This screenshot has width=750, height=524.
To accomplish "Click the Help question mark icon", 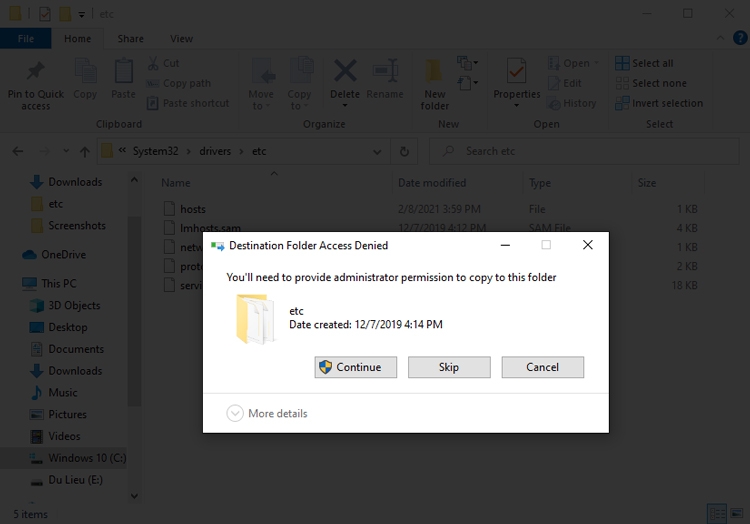I will pos(739,38).
